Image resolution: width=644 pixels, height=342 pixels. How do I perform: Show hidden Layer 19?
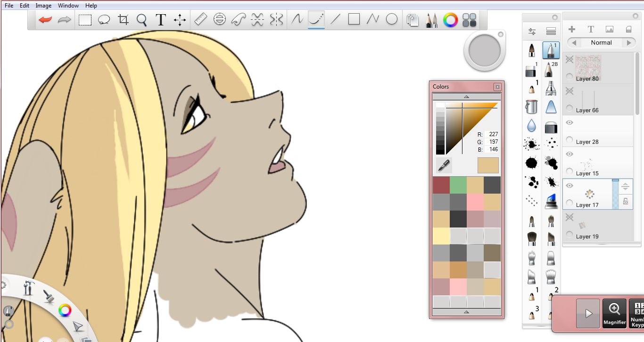coord(569,217)
